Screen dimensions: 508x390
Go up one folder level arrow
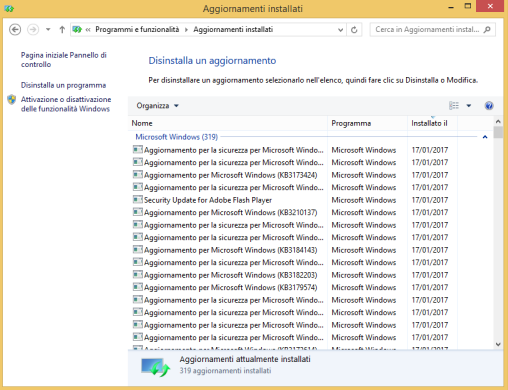click(62, 30)
